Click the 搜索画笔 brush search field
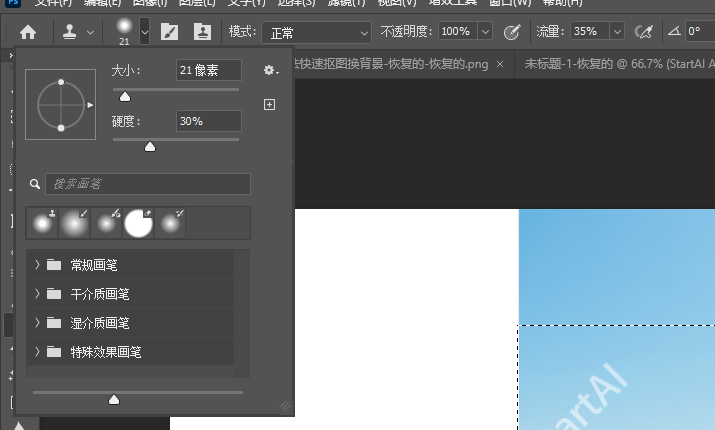Screen dimensions: 715x430 click(x=146, y=184)
